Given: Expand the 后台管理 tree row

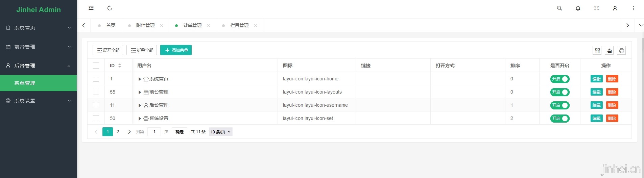Looking at the screenshot, I should point(140,105).
